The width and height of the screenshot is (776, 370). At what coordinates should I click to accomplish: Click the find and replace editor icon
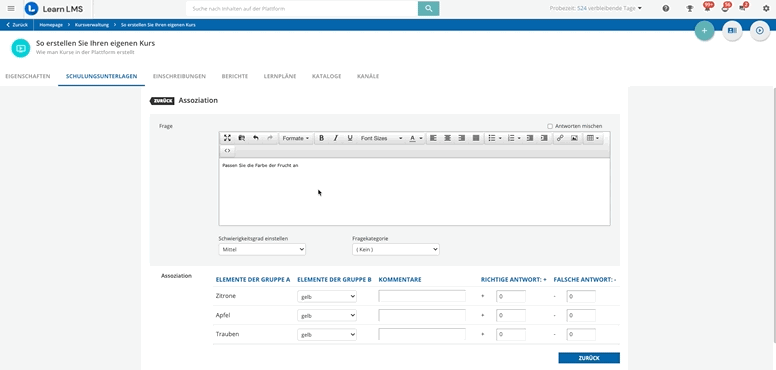[242, 138]
